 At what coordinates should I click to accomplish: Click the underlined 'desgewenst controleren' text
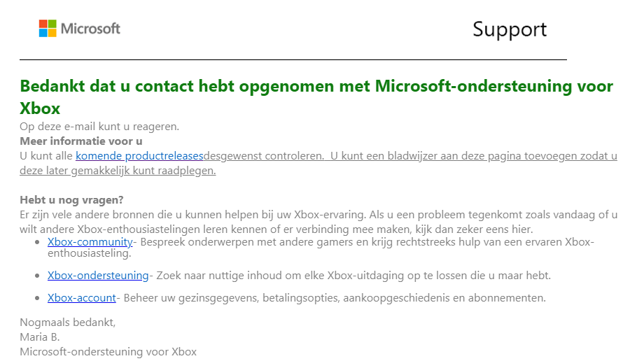263,155
